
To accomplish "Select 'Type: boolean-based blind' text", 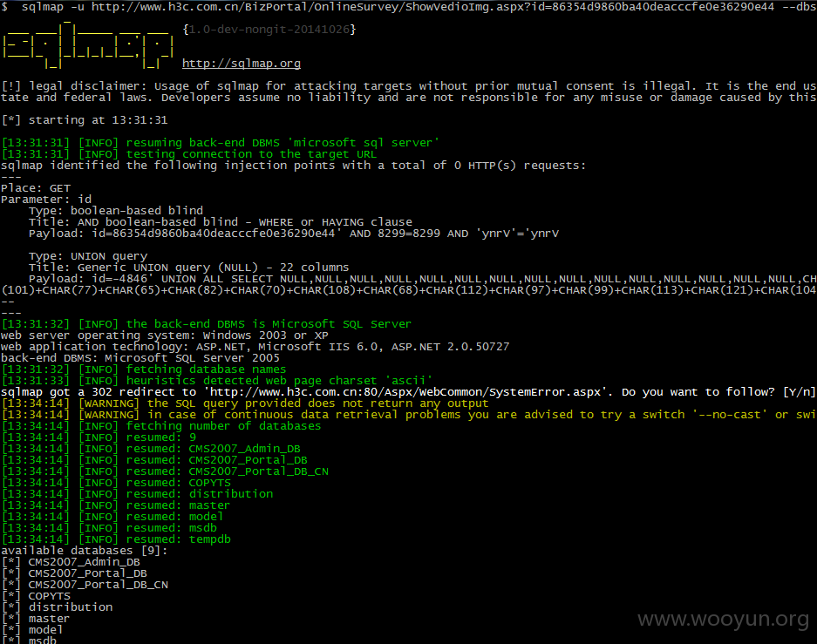I will [x=116, y=210].
